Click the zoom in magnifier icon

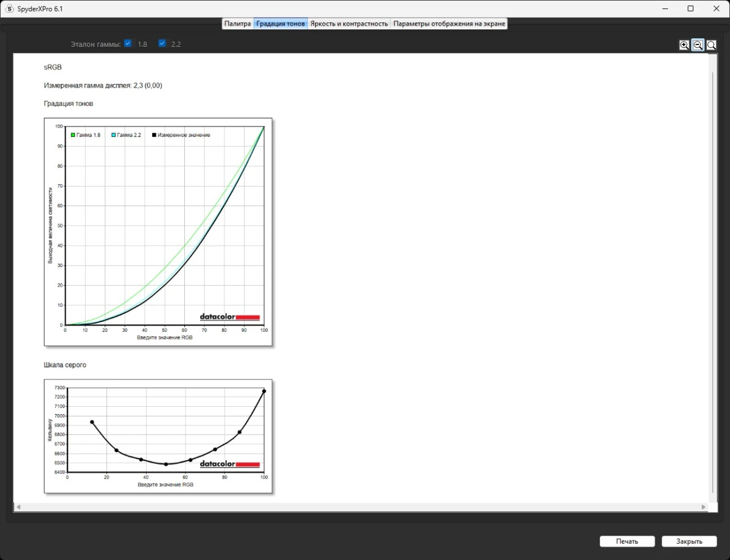684,45
